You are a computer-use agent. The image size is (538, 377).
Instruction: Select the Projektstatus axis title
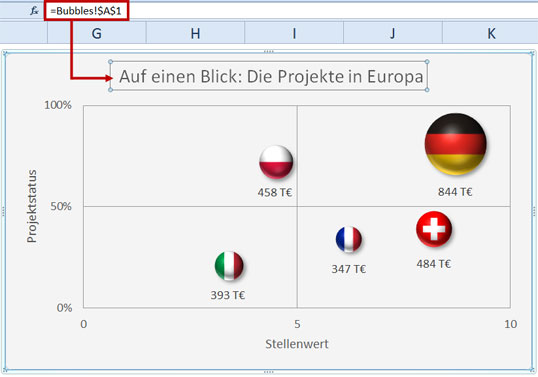(x=32, y=206)
